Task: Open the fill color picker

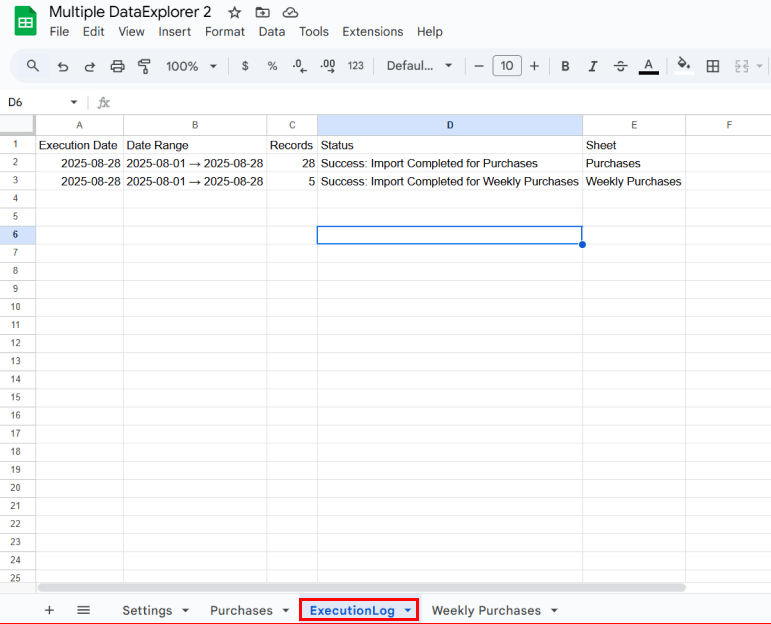Action: click(x=684, y=65)
